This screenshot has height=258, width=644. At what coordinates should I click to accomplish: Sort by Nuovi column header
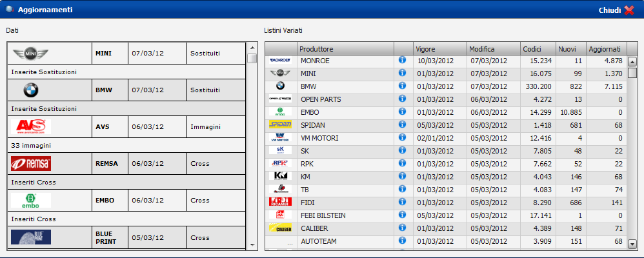pyautogui.click(x=571, y=49)
